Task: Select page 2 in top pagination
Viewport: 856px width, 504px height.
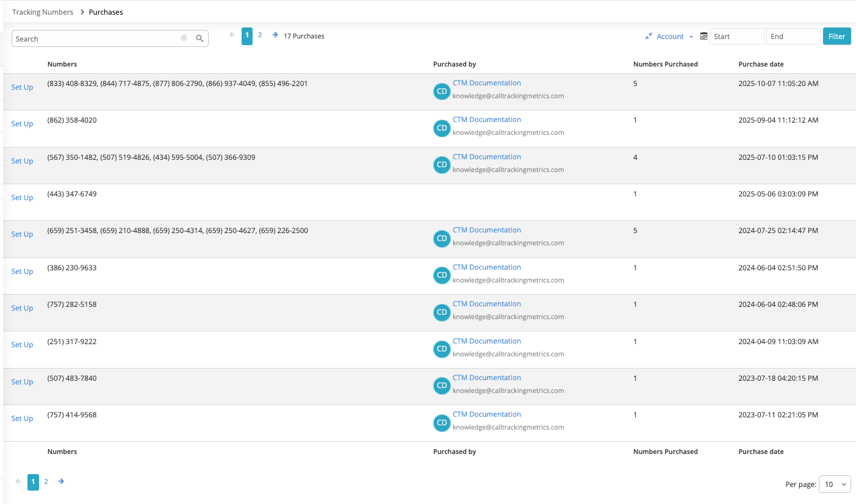Action: click(x=260, y=35)
